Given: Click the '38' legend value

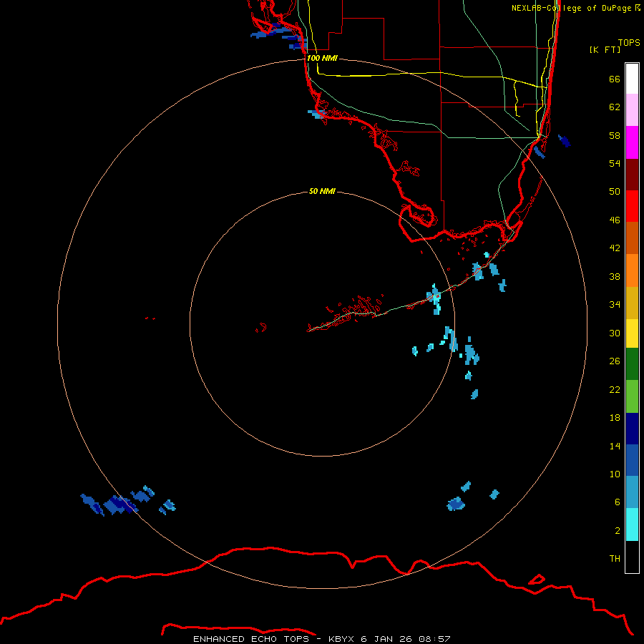Looking at the screenshot, I should [x=615, y=276].
